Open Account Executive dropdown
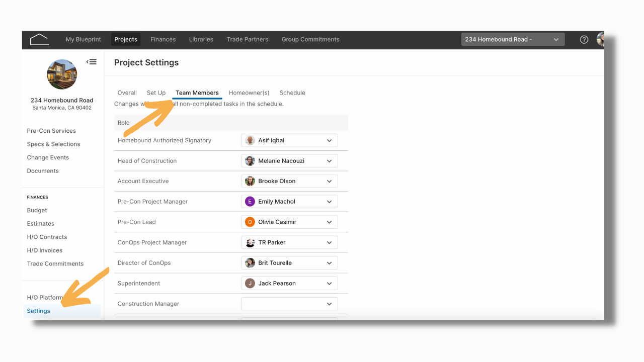644x362 pixels. (x=289, y=181)
